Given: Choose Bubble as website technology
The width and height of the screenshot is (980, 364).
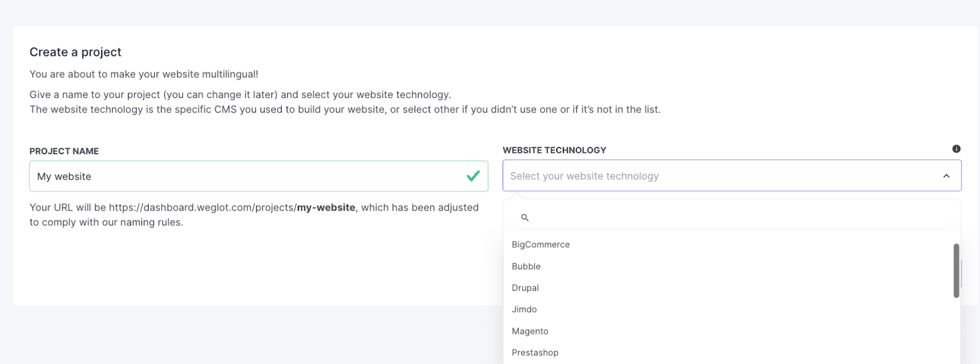Looking at the screenshot, I should coord(526,267).
